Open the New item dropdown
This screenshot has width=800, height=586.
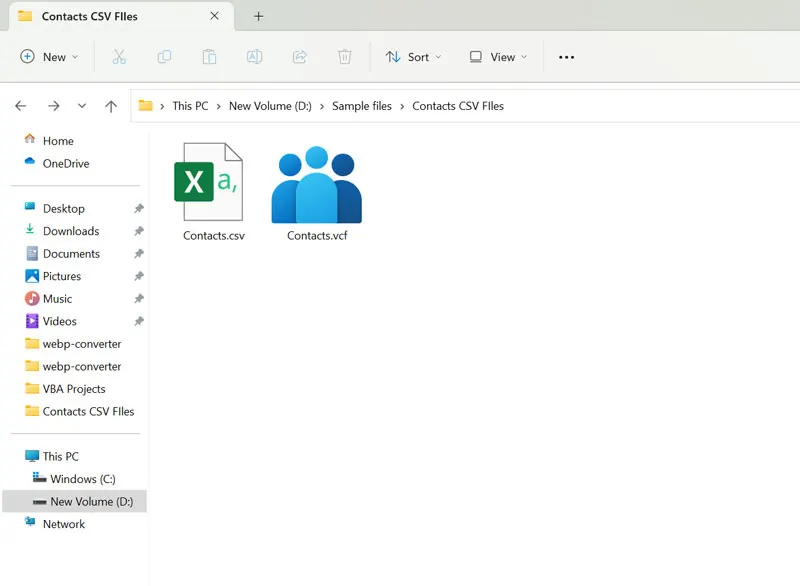point(49,57)
